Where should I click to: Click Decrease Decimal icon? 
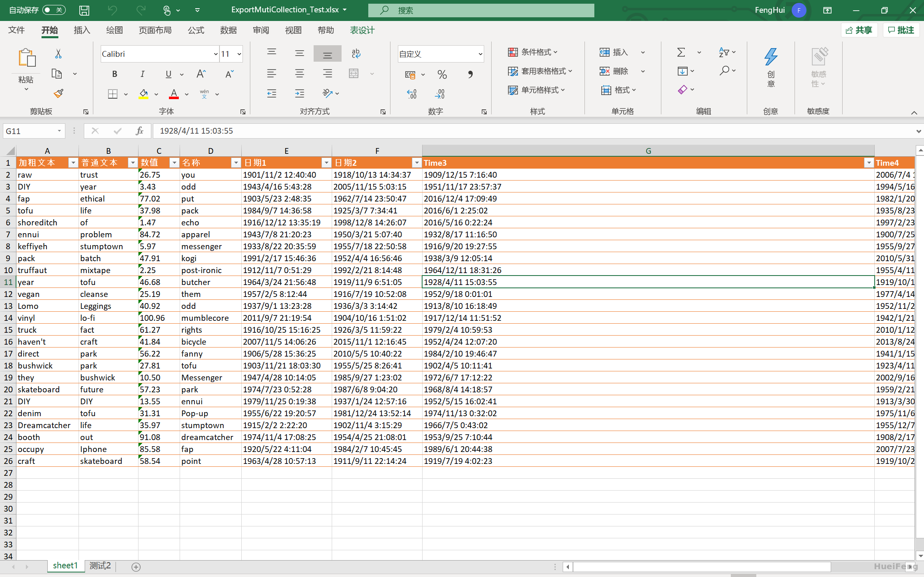tap(440, 94)
